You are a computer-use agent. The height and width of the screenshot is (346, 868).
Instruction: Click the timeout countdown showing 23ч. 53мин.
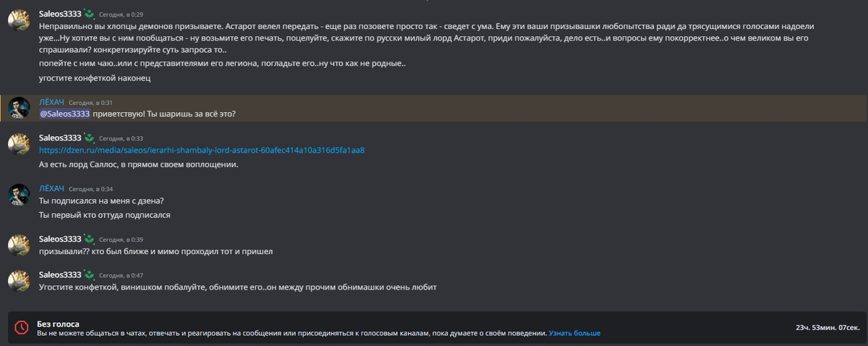tap(825, 328)
